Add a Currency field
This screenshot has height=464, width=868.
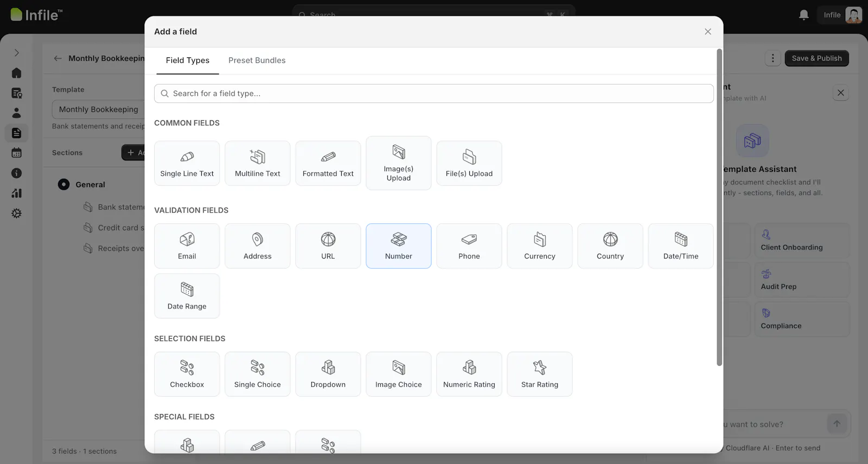(x=539, y=246)
